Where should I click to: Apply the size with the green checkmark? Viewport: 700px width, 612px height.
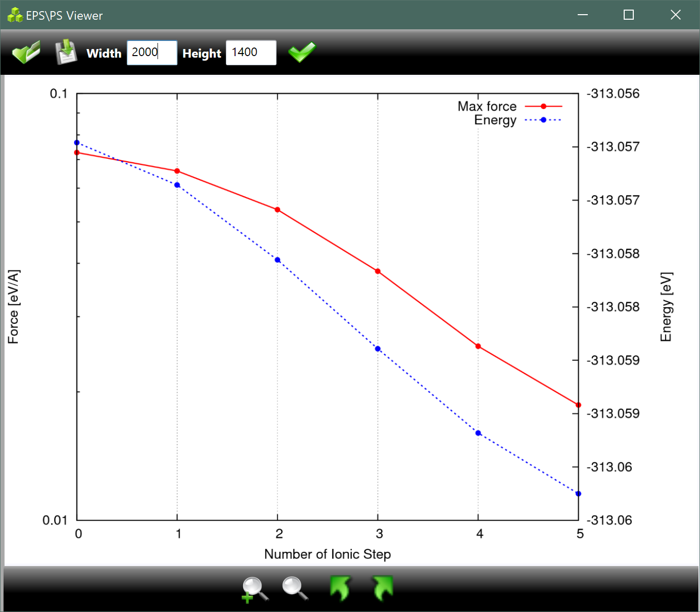[x=302, y=52]
